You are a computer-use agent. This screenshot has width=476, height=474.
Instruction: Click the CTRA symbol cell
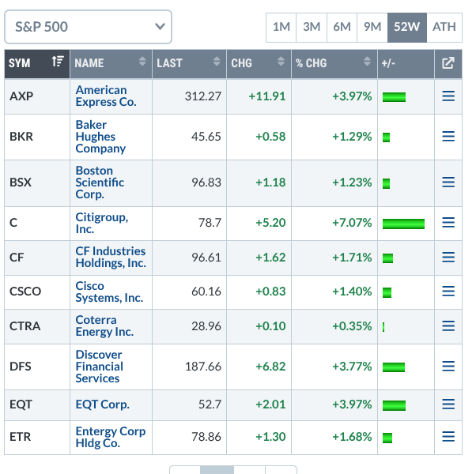[37, 326]
